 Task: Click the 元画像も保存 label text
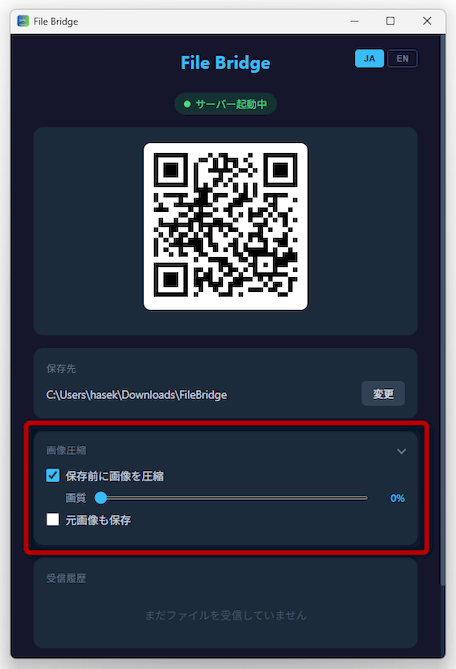coord(98,520)
